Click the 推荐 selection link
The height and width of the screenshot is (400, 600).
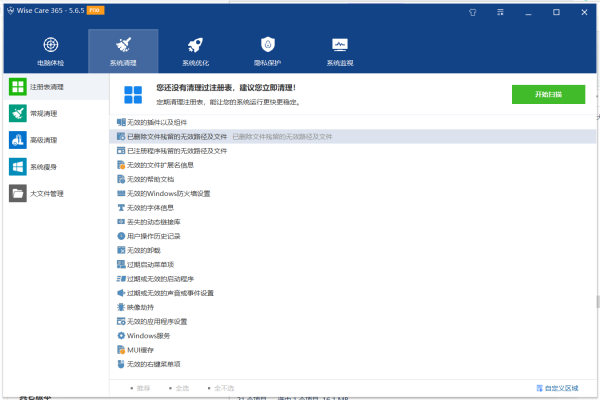tap(140, 388)
